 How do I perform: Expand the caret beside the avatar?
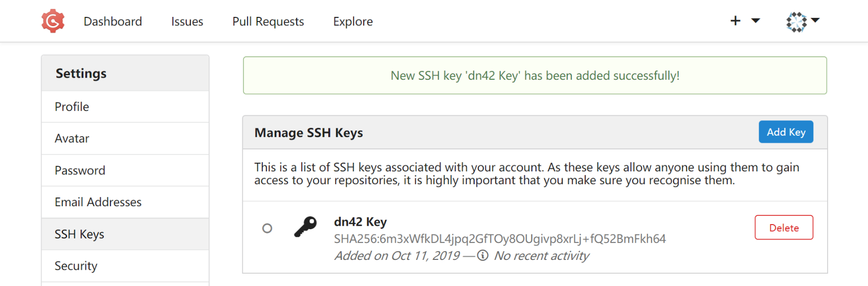pyautogui.click(x=815, y=20)
